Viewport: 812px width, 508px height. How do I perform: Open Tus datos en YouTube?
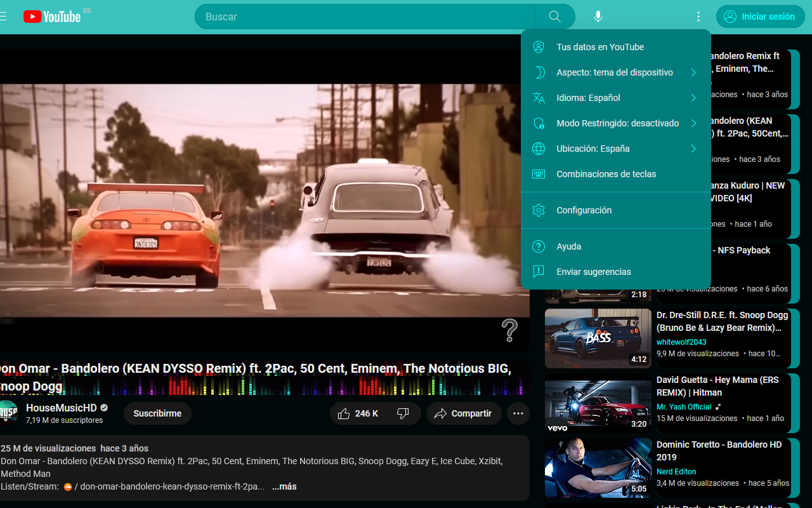point(615,47)
